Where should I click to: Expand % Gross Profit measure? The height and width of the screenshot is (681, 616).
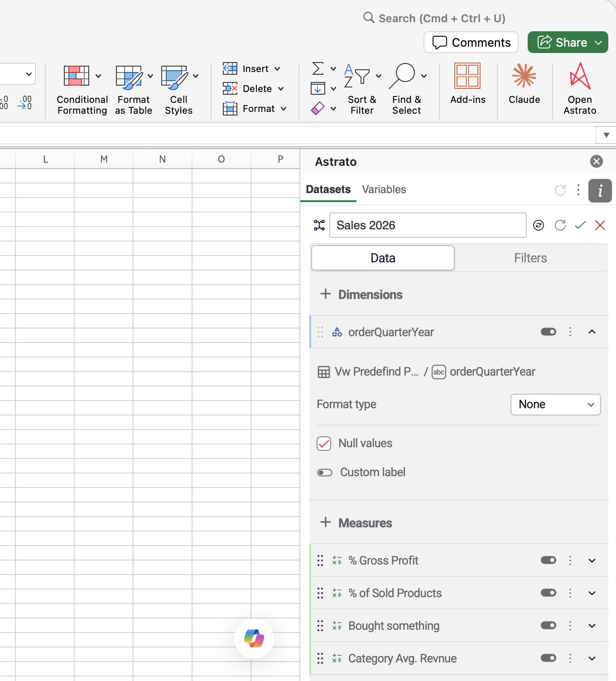click(592, 560)
